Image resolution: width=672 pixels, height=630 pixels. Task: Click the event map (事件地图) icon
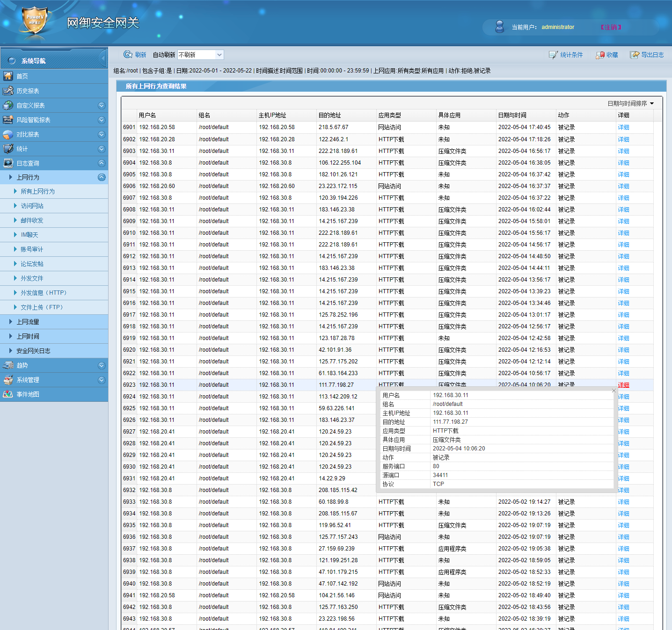(x=8, y=394)
